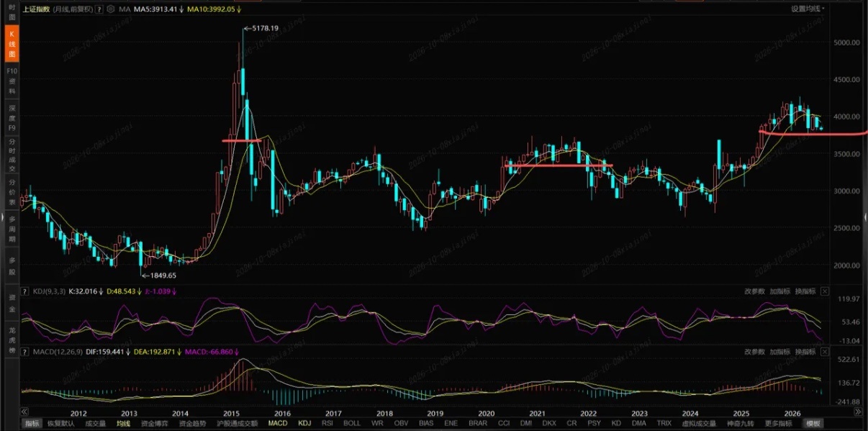Select the BOLL indicator
The height and width of the screenshot is (431, 868).
pos(352,423)
